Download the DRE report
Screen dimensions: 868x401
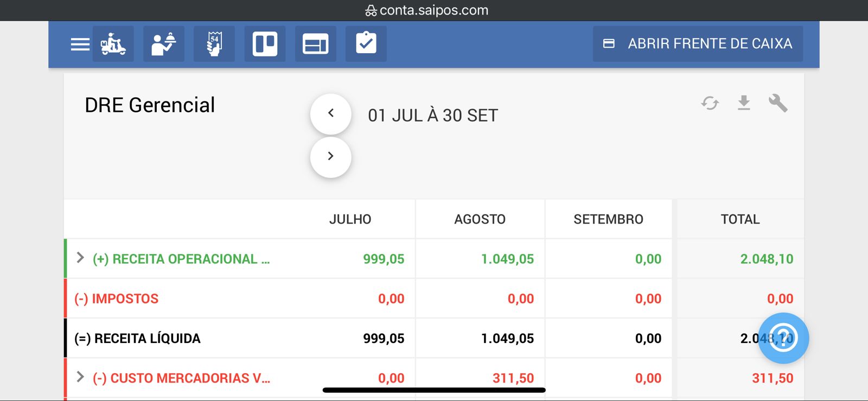click(x=744, y=103)
